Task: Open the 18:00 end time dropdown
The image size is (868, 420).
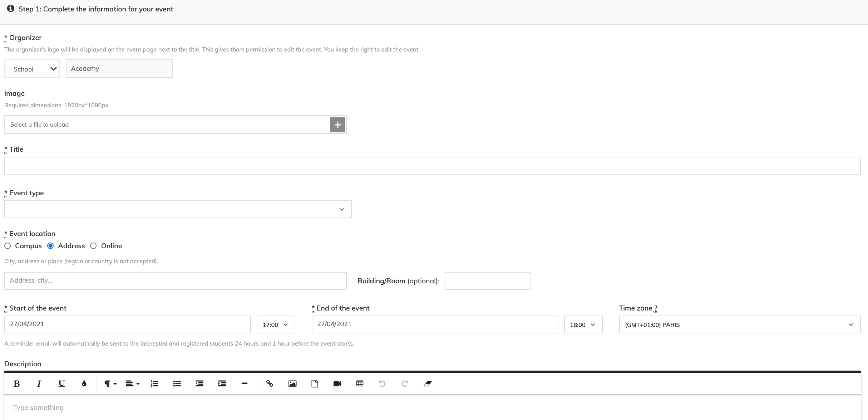Action: (x=583, y=324)
